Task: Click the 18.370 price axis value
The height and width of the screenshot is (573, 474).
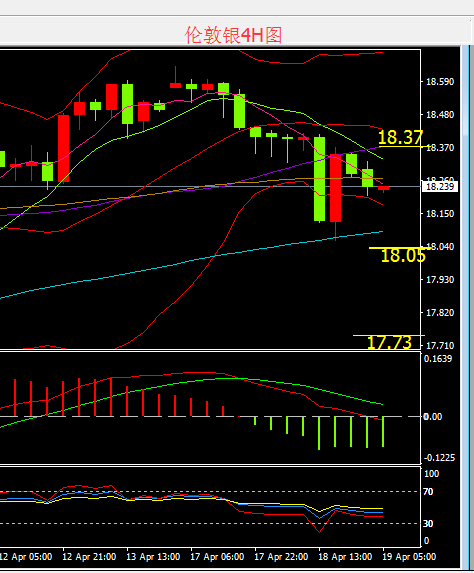Action: pos(440,148)
